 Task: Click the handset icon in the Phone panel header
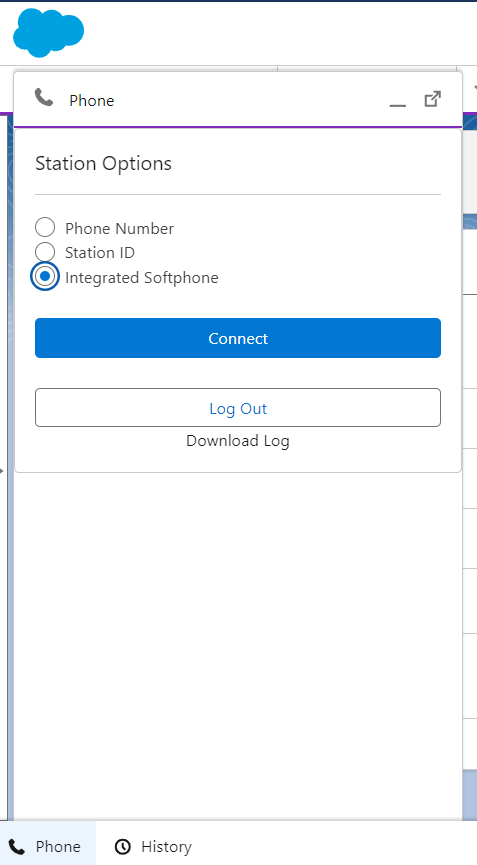tap(44, 98)
